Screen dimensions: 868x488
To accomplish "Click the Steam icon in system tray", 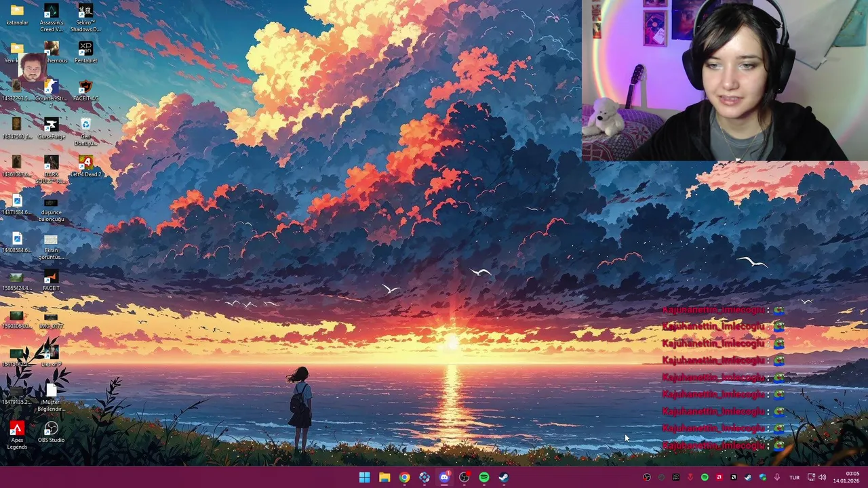I will tap(748, 477).
